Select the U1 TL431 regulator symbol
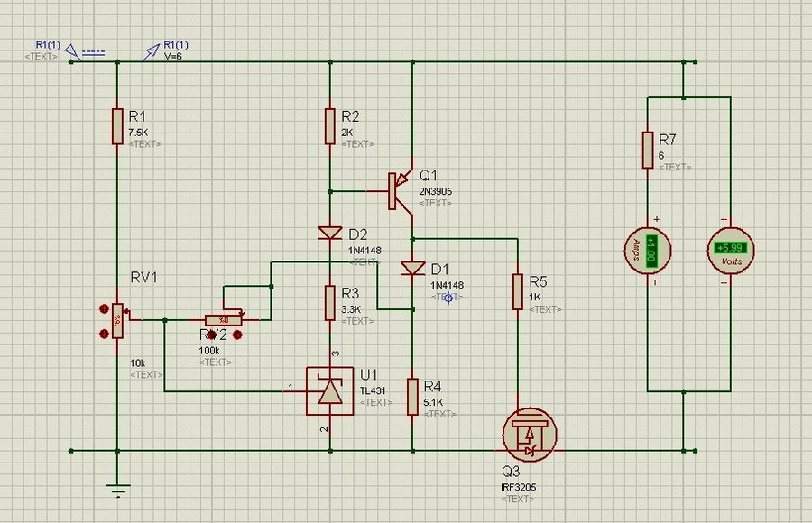The height and width of the screenshot is (523, 812). pyautogui.click(x=330, y=390)
